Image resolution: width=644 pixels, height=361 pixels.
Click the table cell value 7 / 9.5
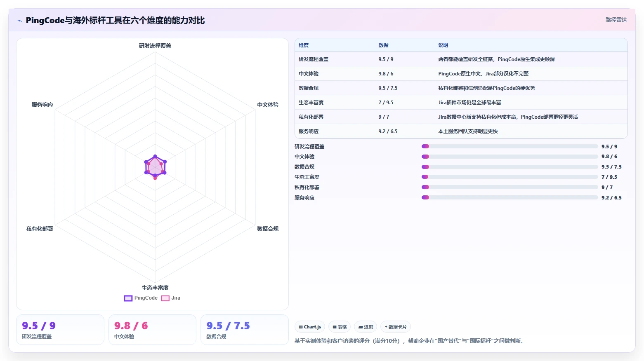point(386,103)
